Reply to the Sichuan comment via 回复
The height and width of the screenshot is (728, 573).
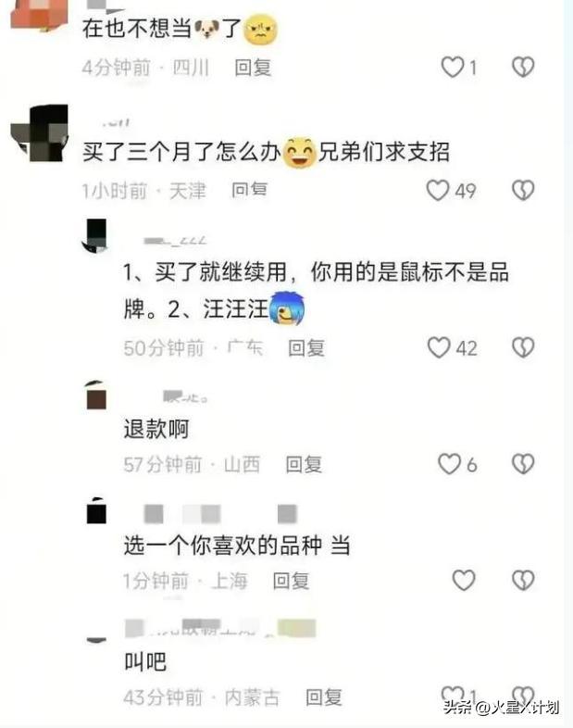[x=253, y=68]
